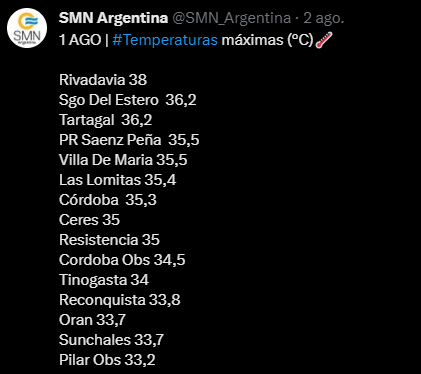Click the thermometer emoji in the tweet
The width and height of the screenshot is (421, 374).
coord(324,40)
